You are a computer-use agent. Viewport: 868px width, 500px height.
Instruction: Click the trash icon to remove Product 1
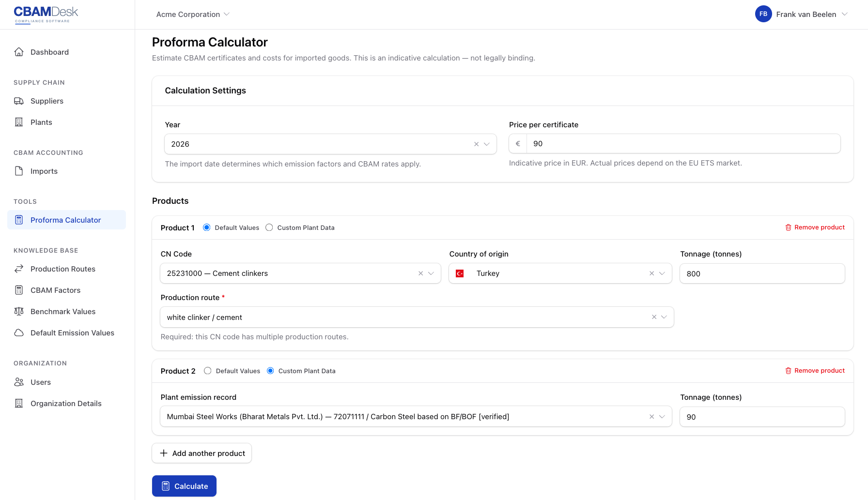[x=788, y=227]
